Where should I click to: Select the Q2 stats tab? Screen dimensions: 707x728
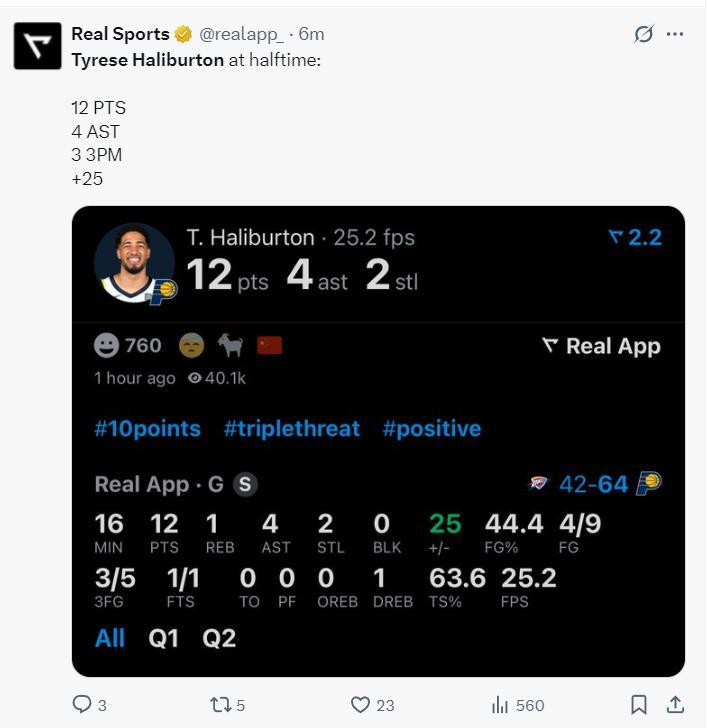[x=219, y=638]
